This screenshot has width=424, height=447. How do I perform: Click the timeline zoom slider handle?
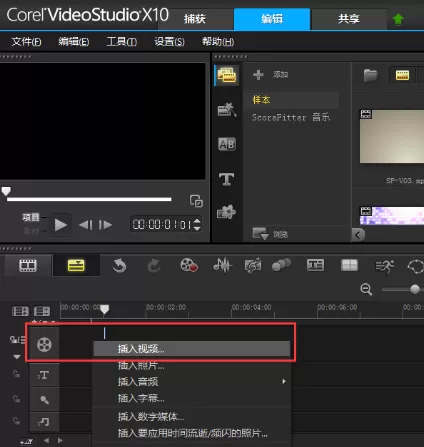pos(415,289)
